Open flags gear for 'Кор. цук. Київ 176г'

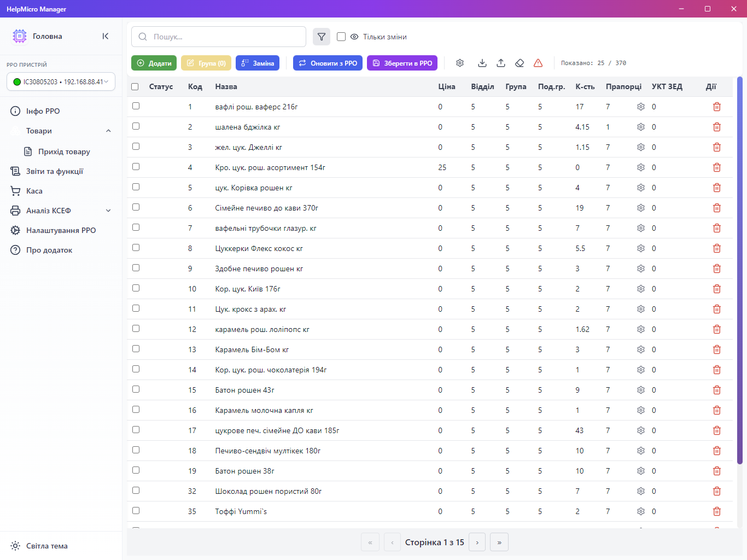tap(641, 289)
